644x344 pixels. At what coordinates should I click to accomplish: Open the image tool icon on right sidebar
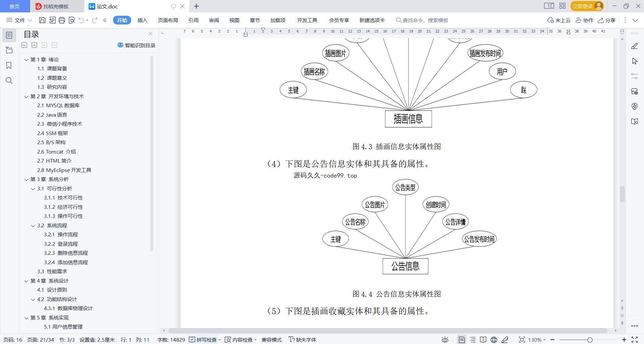(x=634, y=91)
